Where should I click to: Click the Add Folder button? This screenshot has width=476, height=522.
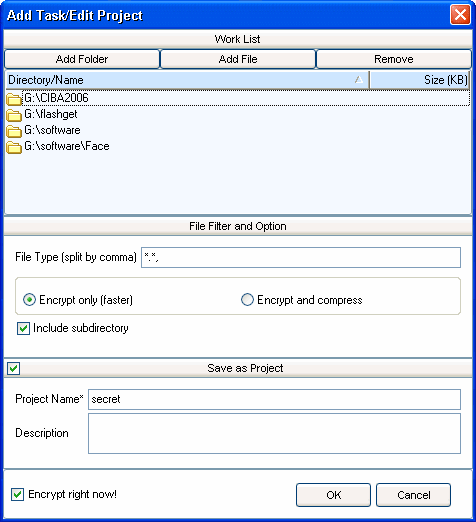(x=82, y=59)
